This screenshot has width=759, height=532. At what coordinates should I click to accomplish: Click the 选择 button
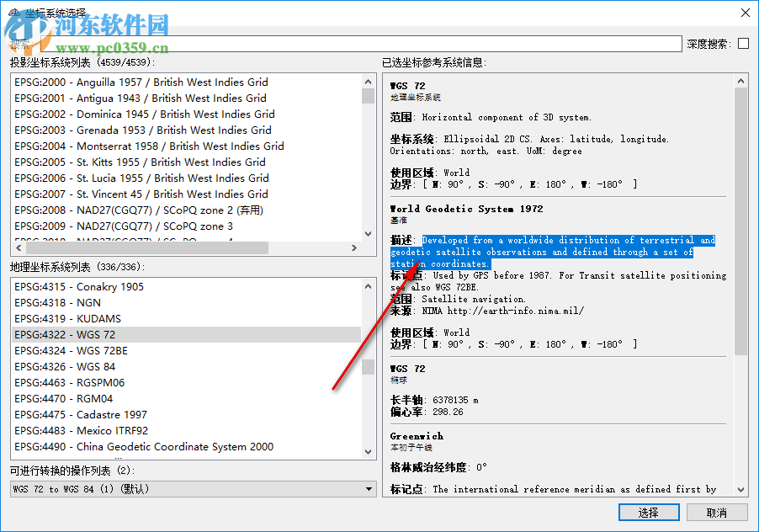click(649, 512)
